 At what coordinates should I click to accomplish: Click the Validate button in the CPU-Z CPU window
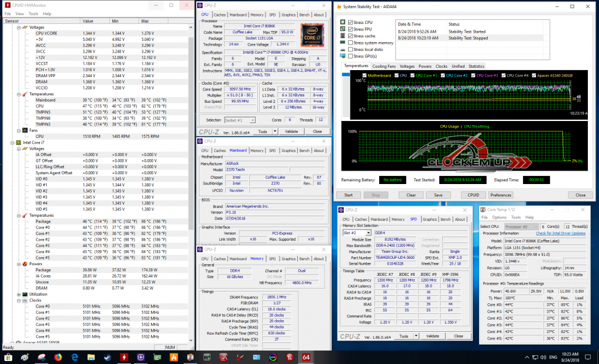pyautogui.click(x=292, y=131)
